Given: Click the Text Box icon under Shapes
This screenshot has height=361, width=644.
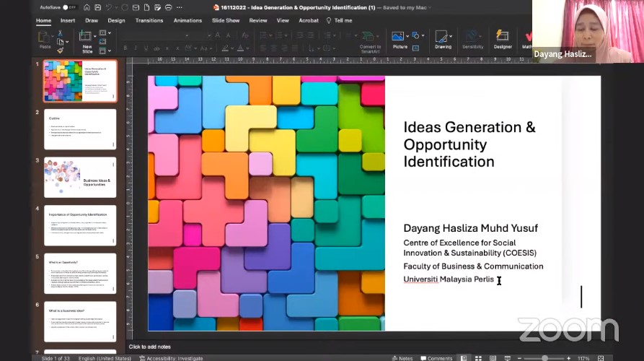Looking at the screenshot, I should [x=415, y=48].
